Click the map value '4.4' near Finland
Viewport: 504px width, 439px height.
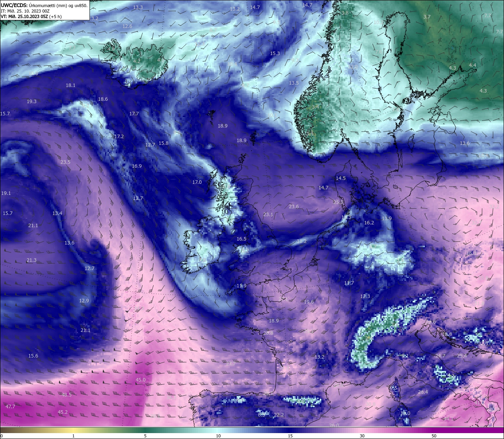click(472, 65)
